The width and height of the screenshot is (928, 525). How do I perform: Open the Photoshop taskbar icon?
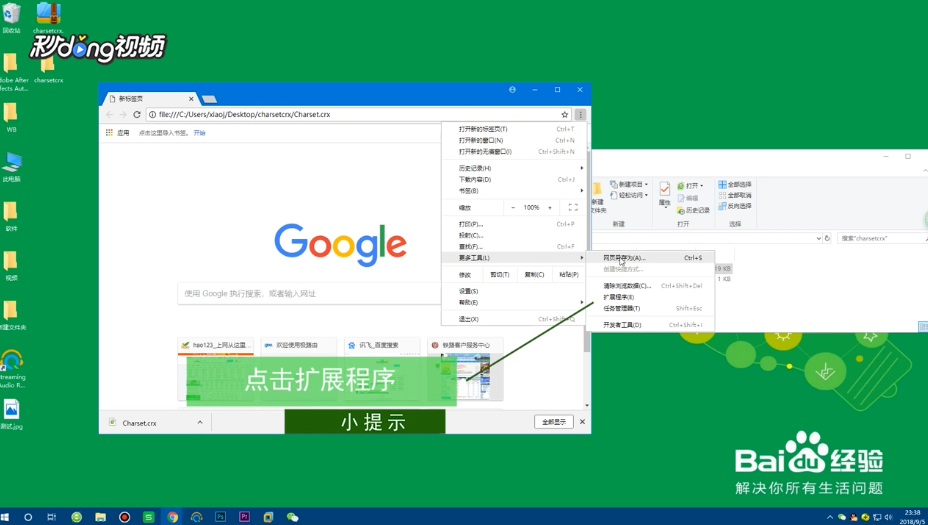pyautogui.click(x=220, y=517)
